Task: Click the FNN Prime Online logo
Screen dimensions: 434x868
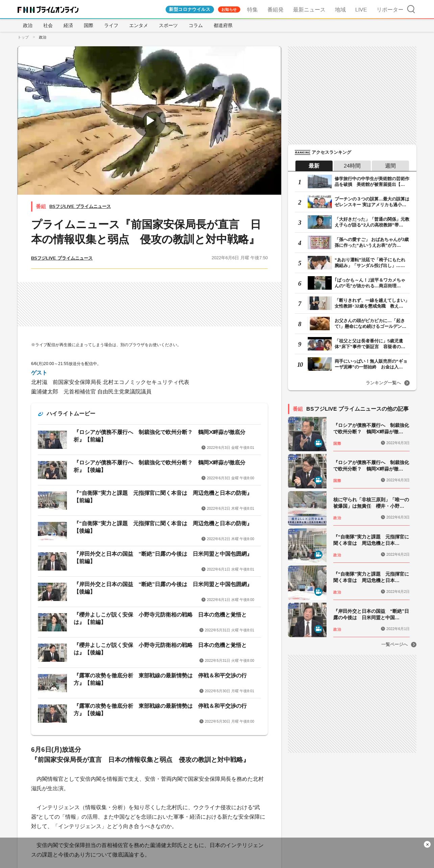Action: (x=48, y=9)
